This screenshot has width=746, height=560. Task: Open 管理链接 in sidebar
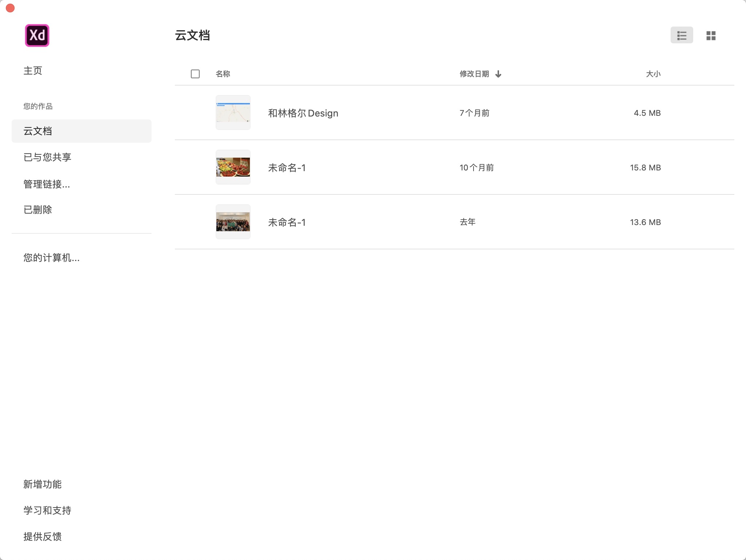(x=47, y=184)
